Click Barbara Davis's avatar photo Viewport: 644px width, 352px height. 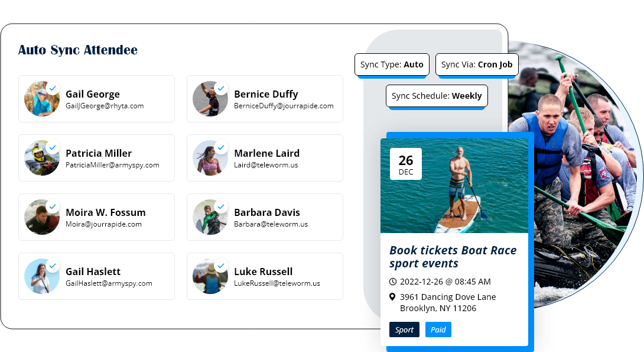[209, 218]
